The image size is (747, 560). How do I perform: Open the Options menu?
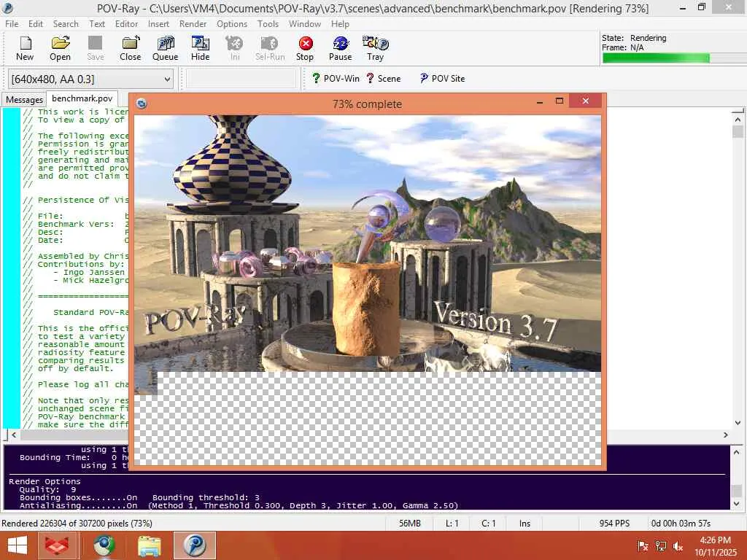pos(232,24)
